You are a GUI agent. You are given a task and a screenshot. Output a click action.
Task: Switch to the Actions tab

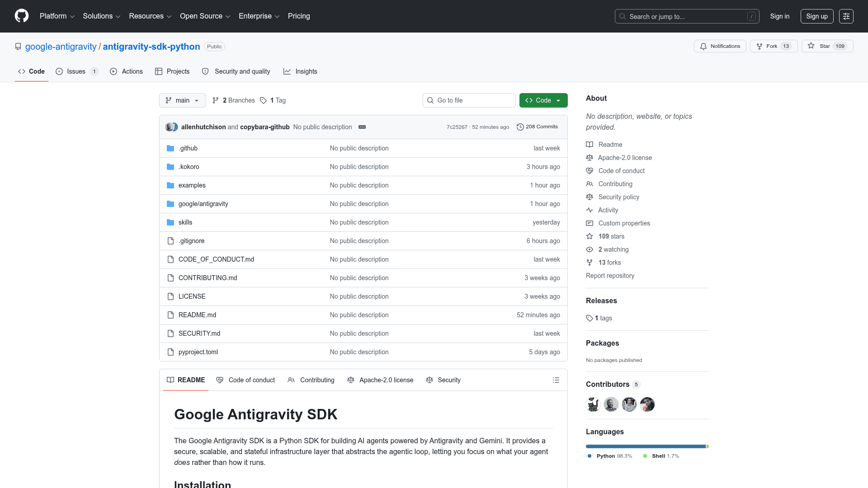tap(126, 71)
